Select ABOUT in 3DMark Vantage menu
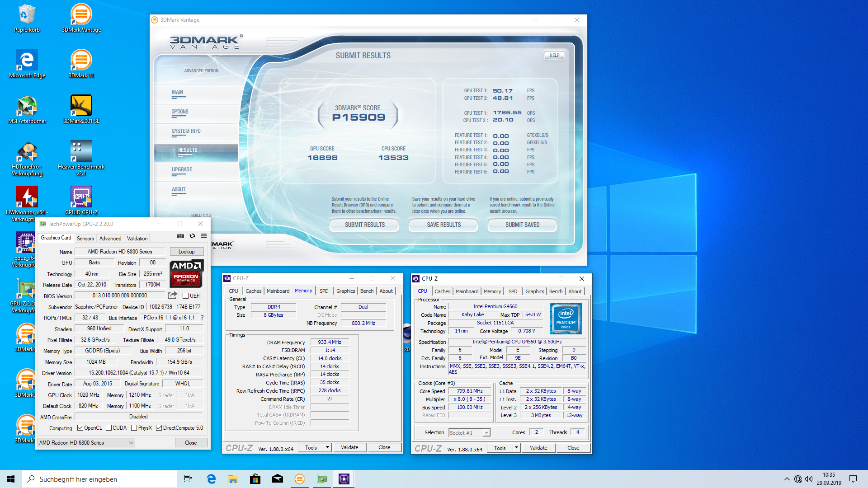 (179, 189)
